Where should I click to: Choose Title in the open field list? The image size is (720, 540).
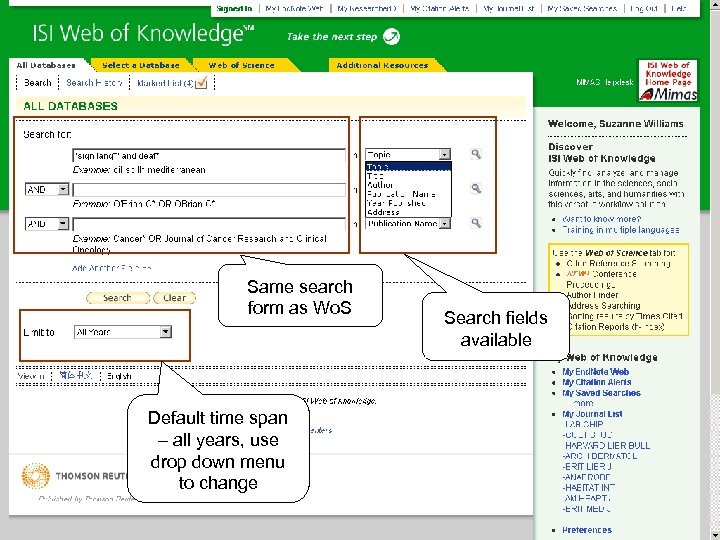(x=408, y=175)
